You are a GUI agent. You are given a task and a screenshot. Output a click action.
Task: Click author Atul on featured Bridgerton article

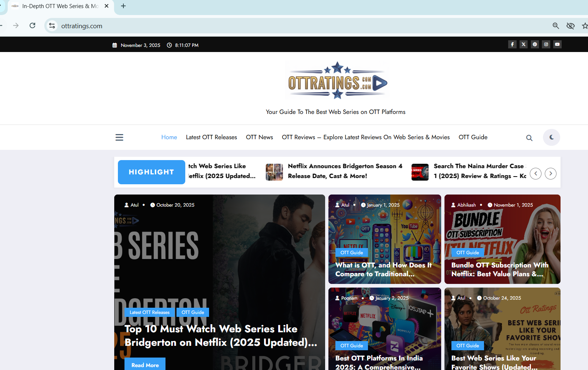(132, 205)
